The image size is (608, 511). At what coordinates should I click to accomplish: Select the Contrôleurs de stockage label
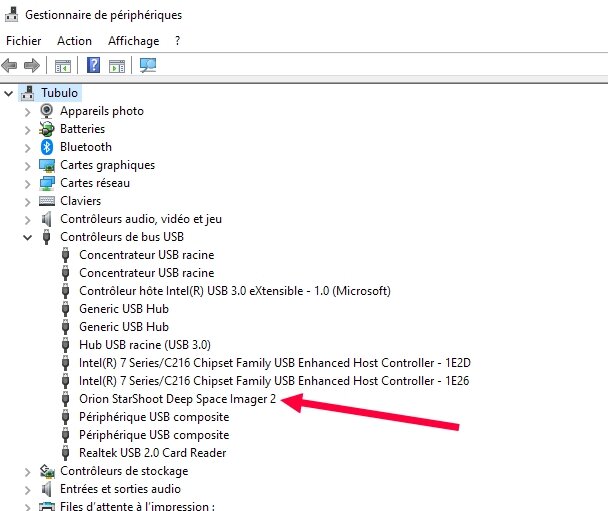124,471
